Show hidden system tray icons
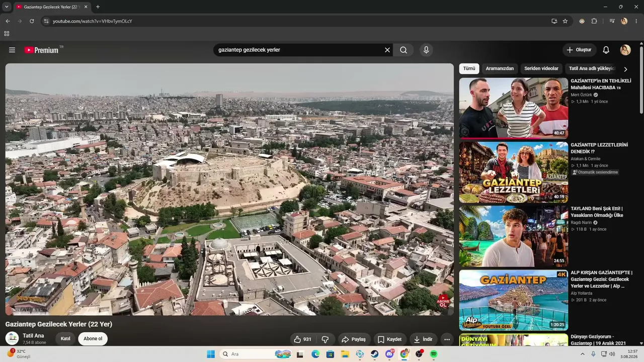 (583, 354)
